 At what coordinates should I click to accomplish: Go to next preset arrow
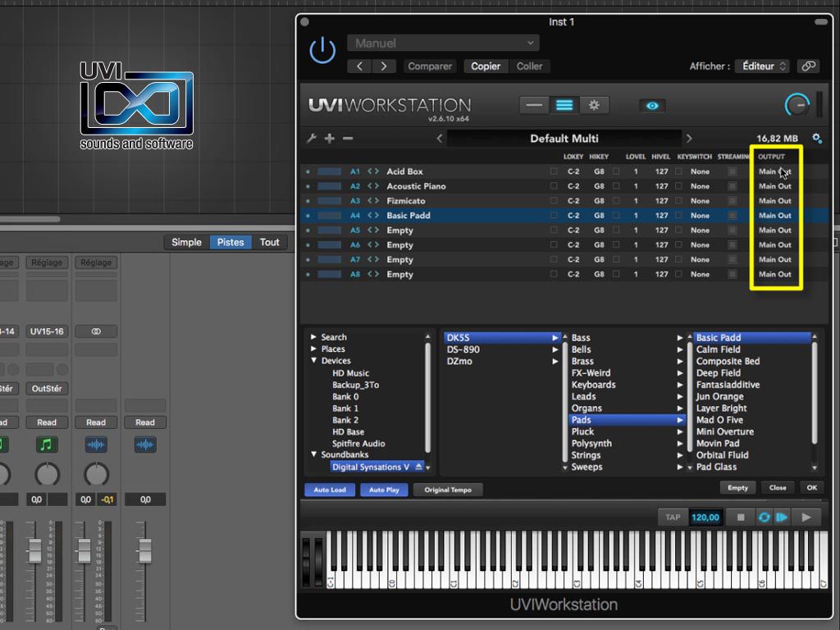[x=384, y=66]
